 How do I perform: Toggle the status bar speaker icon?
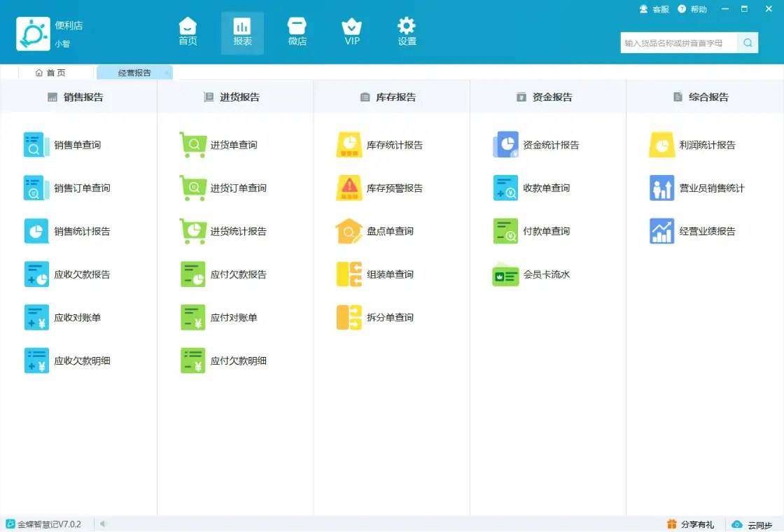coord(103,524)
